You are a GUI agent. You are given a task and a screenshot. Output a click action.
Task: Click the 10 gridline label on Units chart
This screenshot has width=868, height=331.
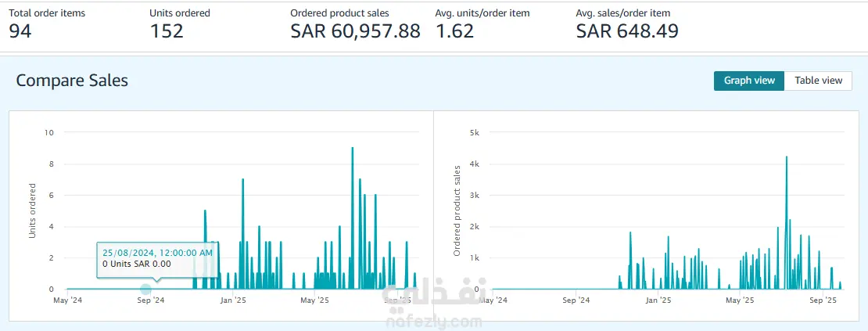pos(48,132)
